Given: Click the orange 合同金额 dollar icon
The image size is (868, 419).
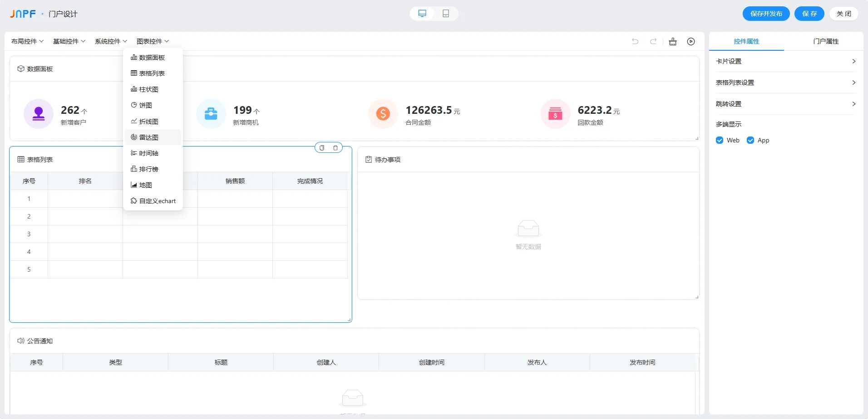Looking at the screenshot, I should pos(383,114).
